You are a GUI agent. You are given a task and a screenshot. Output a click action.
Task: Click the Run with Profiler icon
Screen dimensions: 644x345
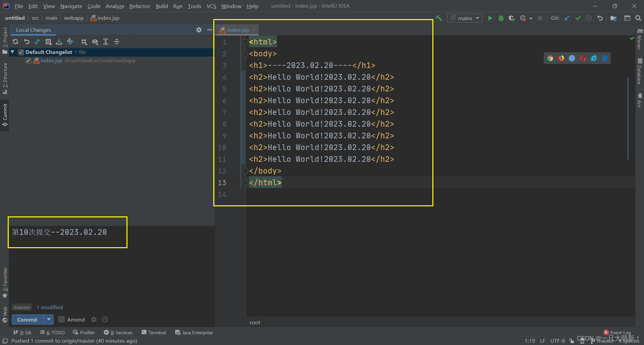(x=523, y=18)
